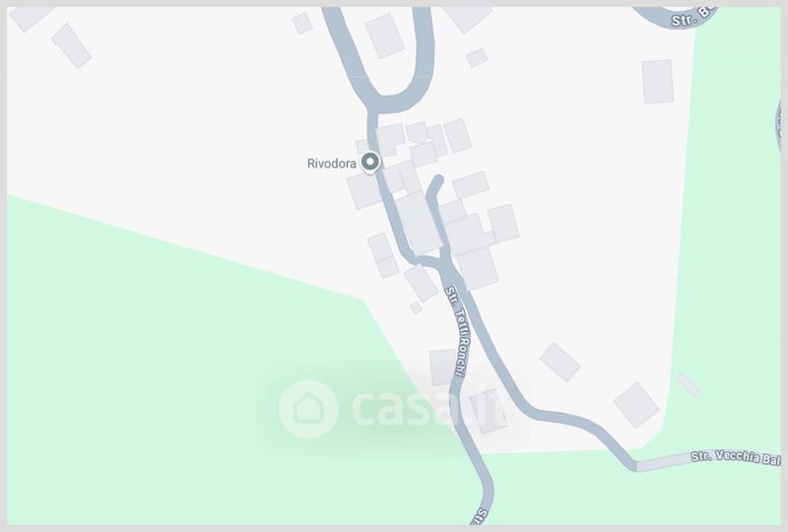The height and width of the screenshot is (532, 788).
Task: Select the tilted building in the top-left corner area
Action: [x=71, y=45]
